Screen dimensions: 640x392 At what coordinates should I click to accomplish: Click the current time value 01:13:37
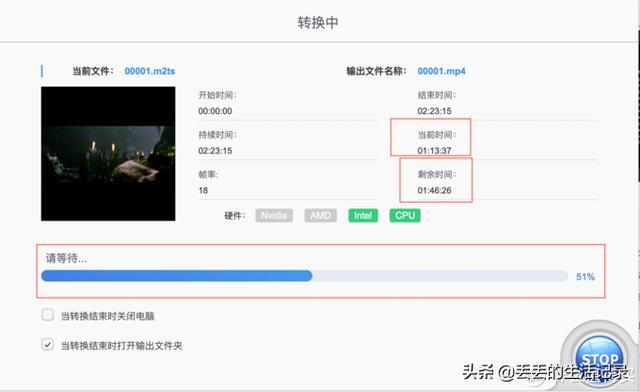coord(434,151)
